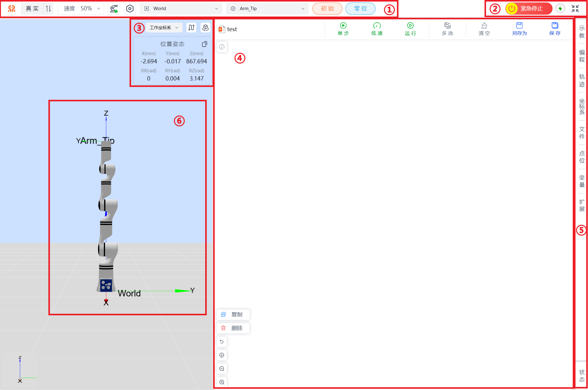Screen dimensions: 588x390
Task: Click the center view crosshair icon
Action: tap(222, 355)
